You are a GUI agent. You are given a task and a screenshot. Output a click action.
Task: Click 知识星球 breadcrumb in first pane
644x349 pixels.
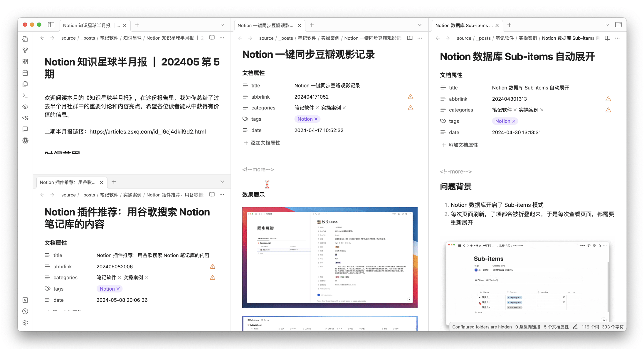(x=132, y=38)
